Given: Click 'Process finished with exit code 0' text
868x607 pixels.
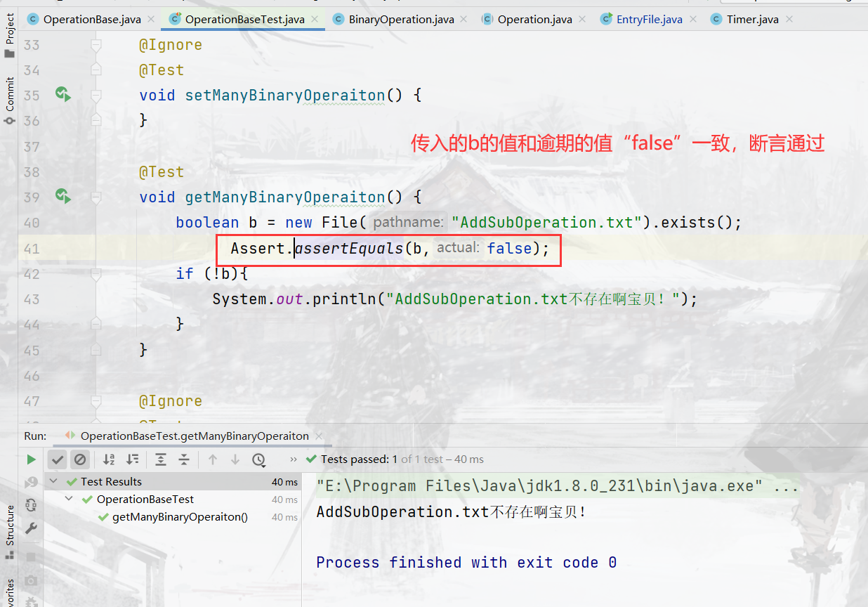Looking at the screenshot, I should coord(466,562).
